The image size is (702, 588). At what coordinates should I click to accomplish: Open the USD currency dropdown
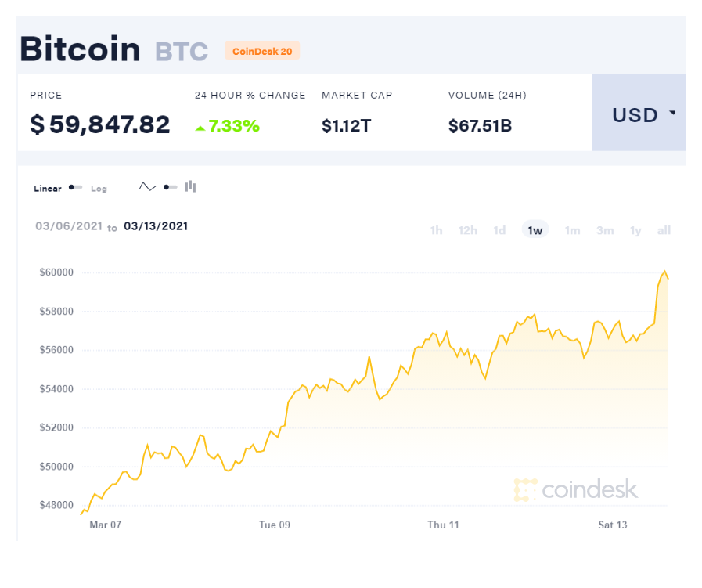639,113
